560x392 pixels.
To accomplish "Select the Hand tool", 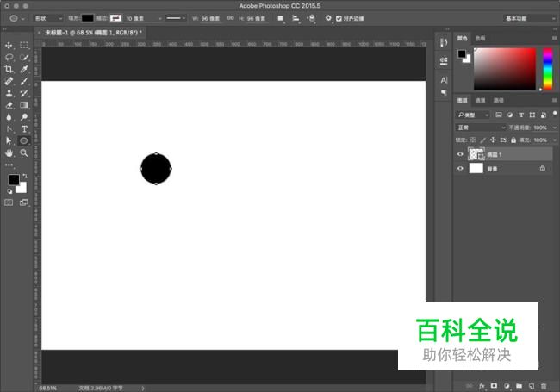I will [9, 152].
